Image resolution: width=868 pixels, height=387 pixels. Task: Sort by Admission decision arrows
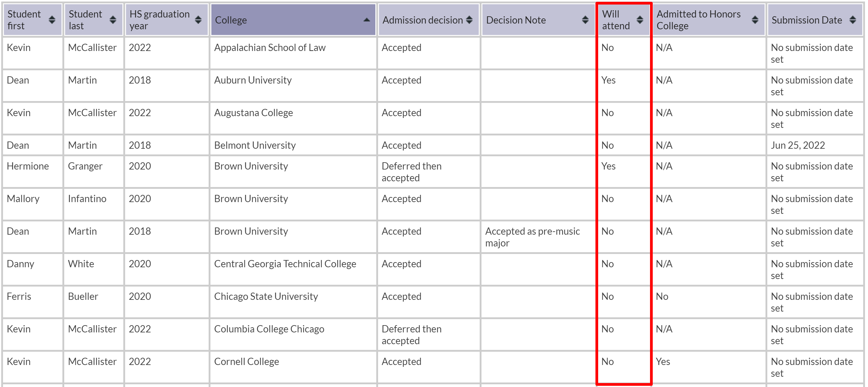tap(469, 20)
